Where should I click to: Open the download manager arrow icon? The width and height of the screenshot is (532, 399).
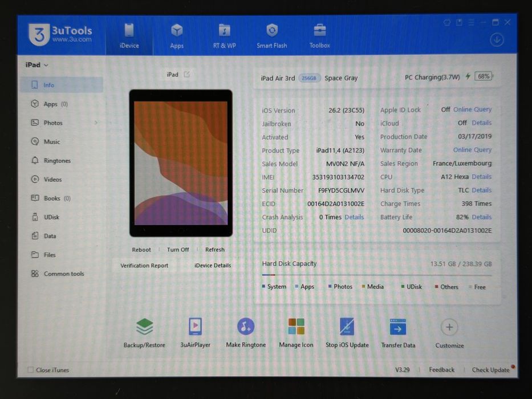pyautogui.click(x=497, y=40)
